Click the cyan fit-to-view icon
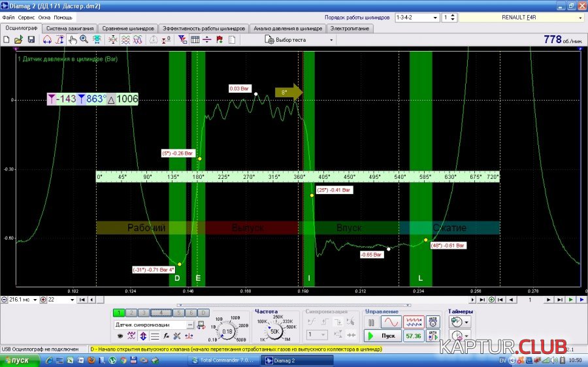The image size is (588, 367). click(x=97, y=39)
